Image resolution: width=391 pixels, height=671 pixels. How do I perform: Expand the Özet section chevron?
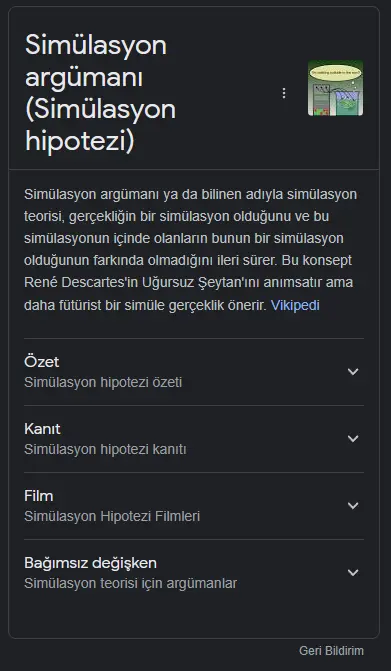(353, 371)
